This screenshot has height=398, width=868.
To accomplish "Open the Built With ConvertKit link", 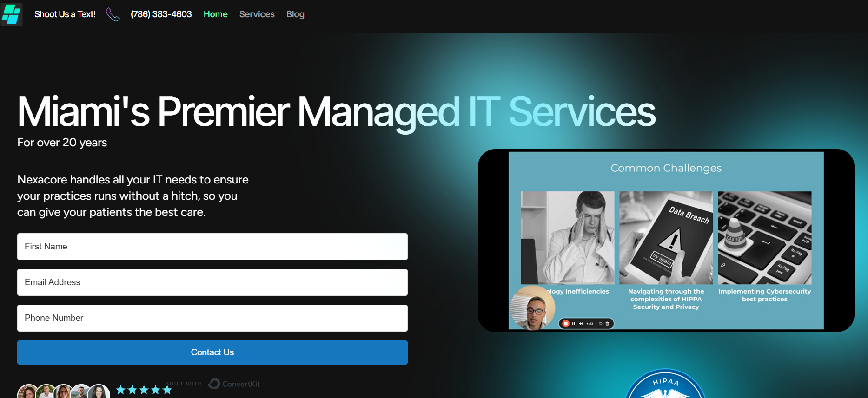I will click(x=213, y=384).
